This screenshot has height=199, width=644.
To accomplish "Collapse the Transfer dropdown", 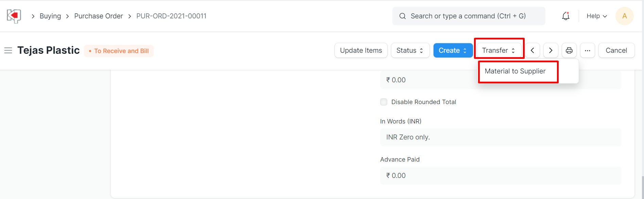I will coord(498,50).
